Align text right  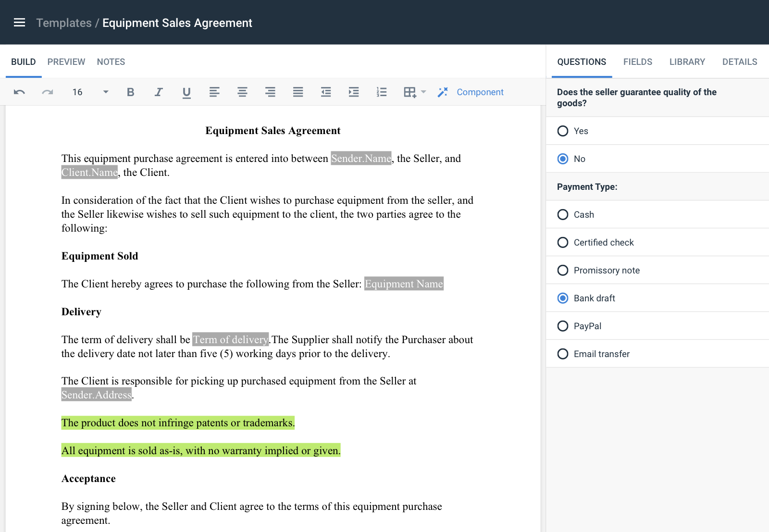270,92
